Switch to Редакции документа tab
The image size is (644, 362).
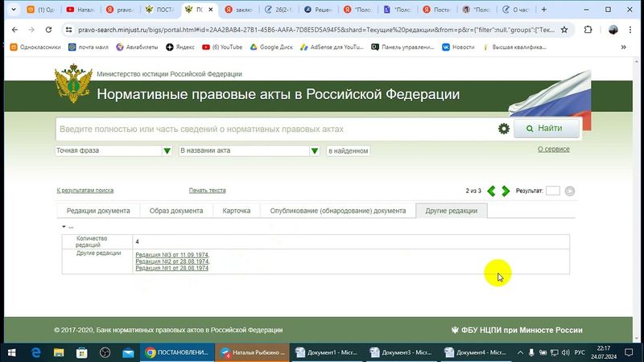pos(98,211)
